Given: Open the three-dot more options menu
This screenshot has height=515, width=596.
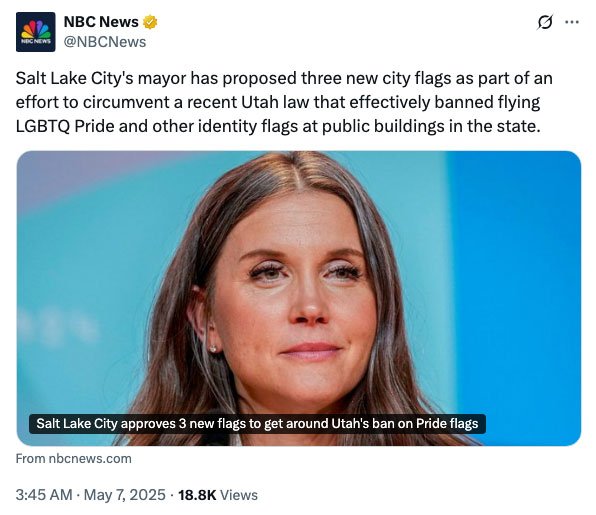Looking at the screenshot, I should [572, 22].
